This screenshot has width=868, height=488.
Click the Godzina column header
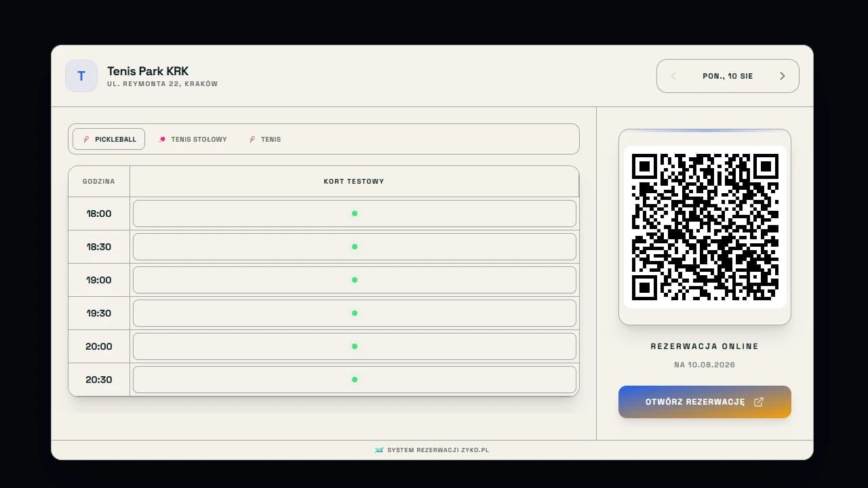click(99, 182)
